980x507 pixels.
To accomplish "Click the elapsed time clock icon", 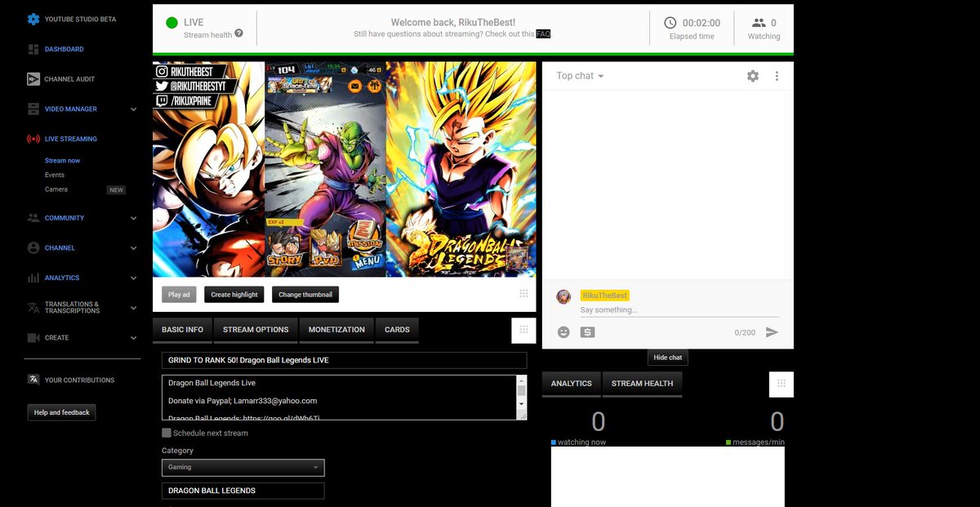I will point(670,23).
